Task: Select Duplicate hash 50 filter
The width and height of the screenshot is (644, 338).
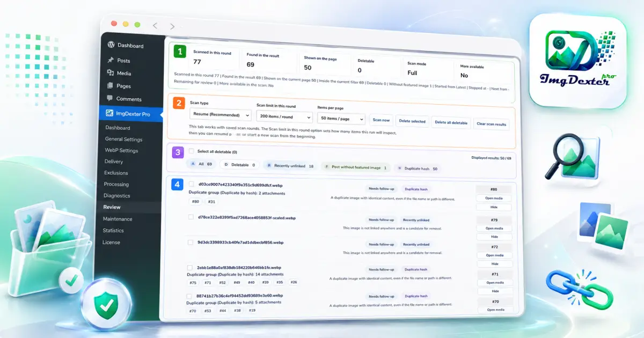Action: pyautogui.click(x=417, y=168)
